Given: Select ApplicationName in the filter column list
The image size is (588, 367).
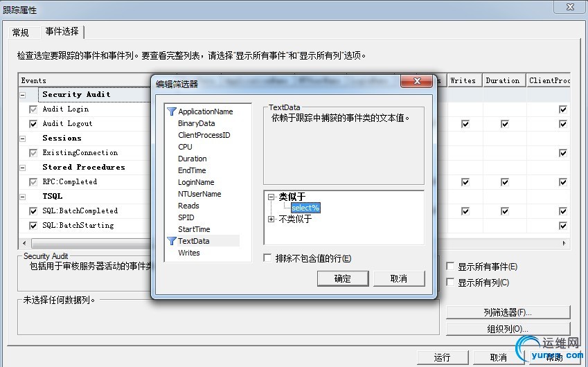Looking at the screenshot, I should pyautogui.click(x=206, y=111).
